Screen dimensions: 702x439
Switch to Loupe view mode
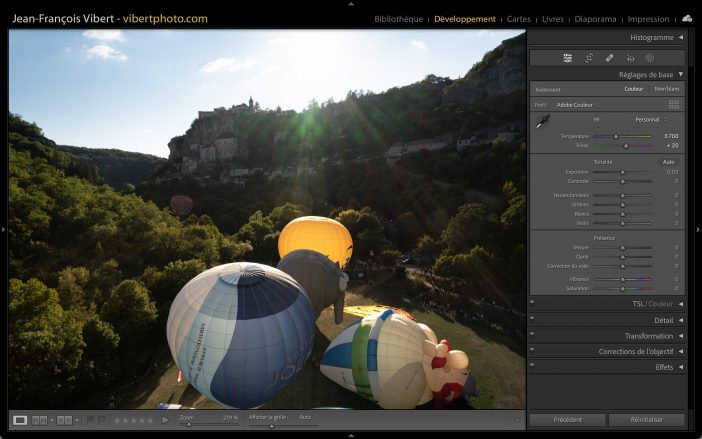[x=20, y=420]
